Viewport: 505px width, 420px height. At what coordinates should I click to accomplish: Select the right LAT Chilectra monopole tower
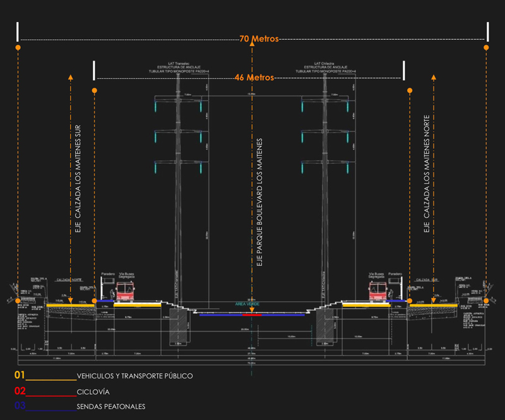(x=325, y=189)
